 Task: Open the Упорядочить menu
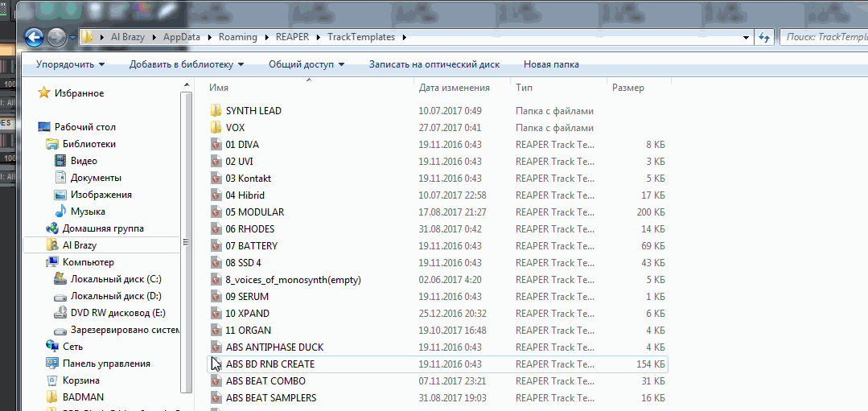click(70, 64)
